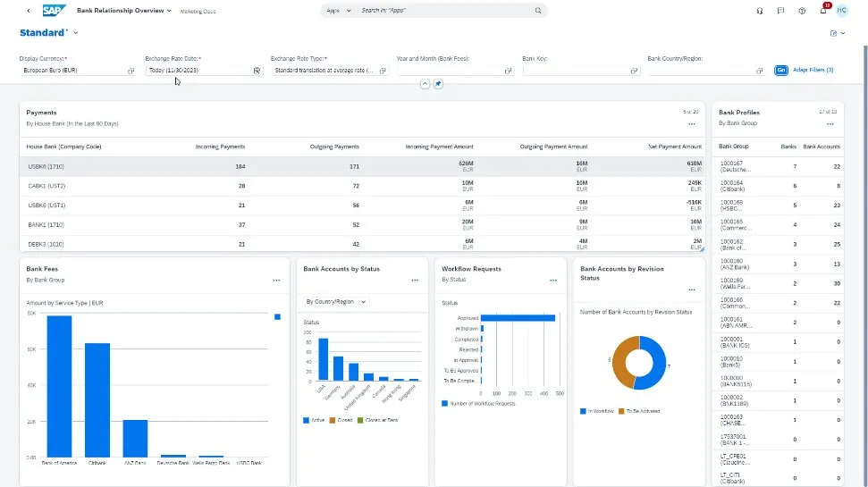Open the notifications bell
The height and width of the screenshot is (487, 868).
823,11
